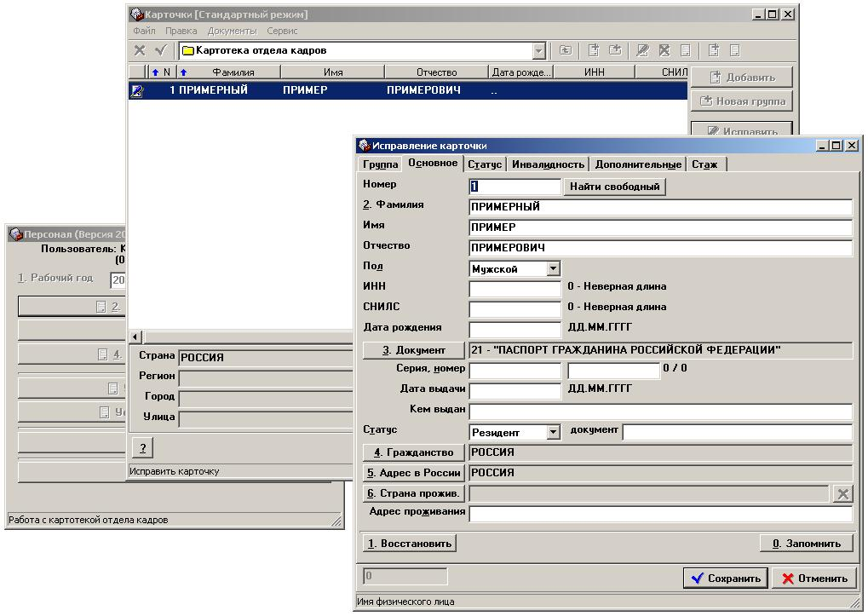The height and width of the screenshot is (616, 868).
Task: Click the card icon in the ПРИМЕРНЫЙ row
Action: [136, 91]
